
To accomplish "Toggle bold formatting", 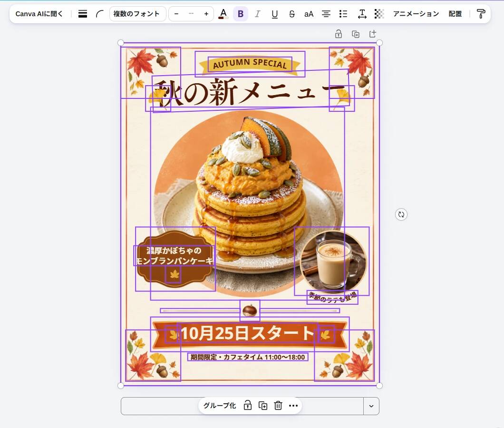I will click(x=241, y=14).
